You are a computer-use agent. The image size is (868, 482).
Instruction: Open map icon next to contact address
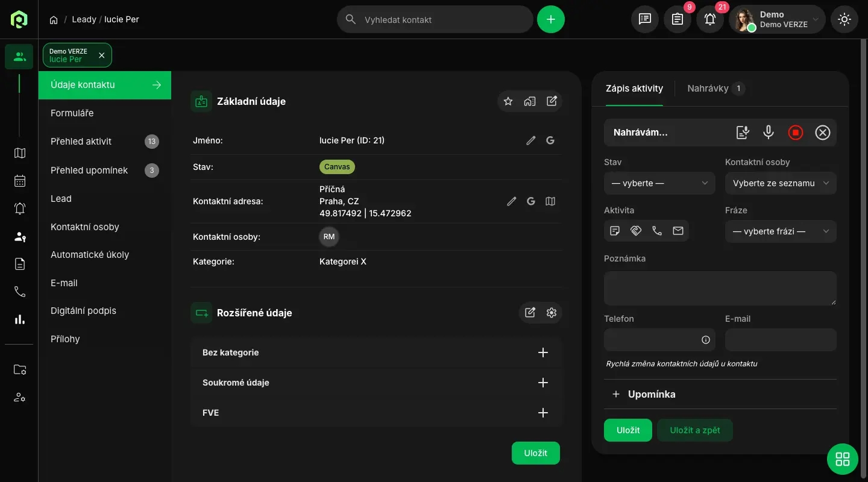point(550,201)
